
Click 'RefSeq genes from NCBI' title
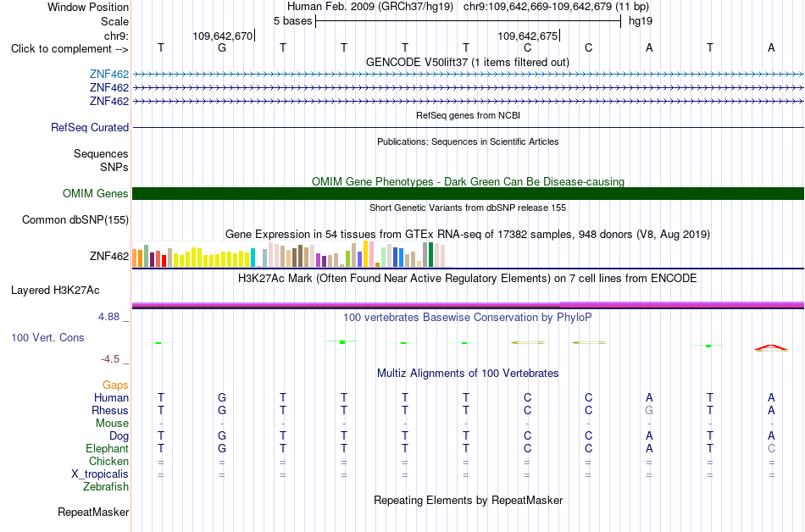(468, 115)
